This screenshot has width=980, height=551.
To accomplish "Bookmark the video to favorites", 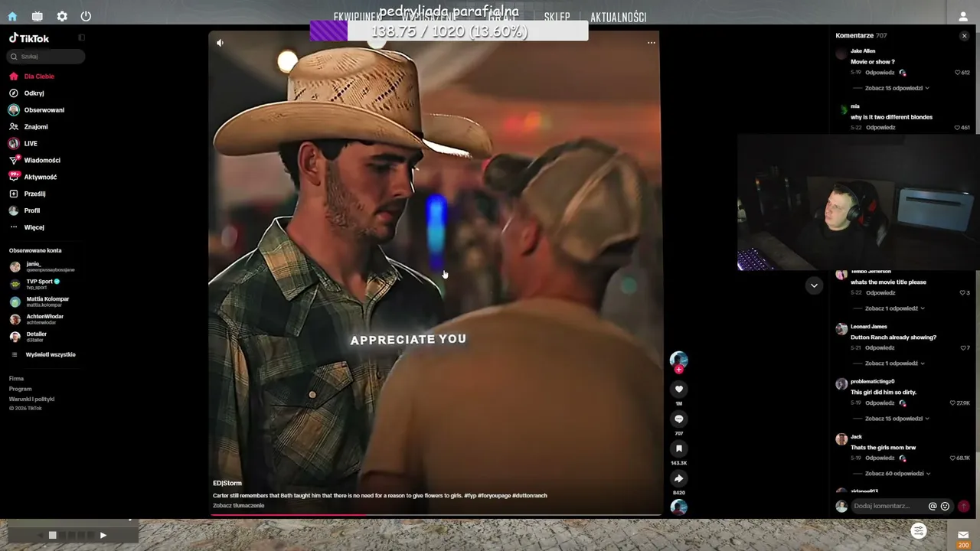I will tap(678, 448).
